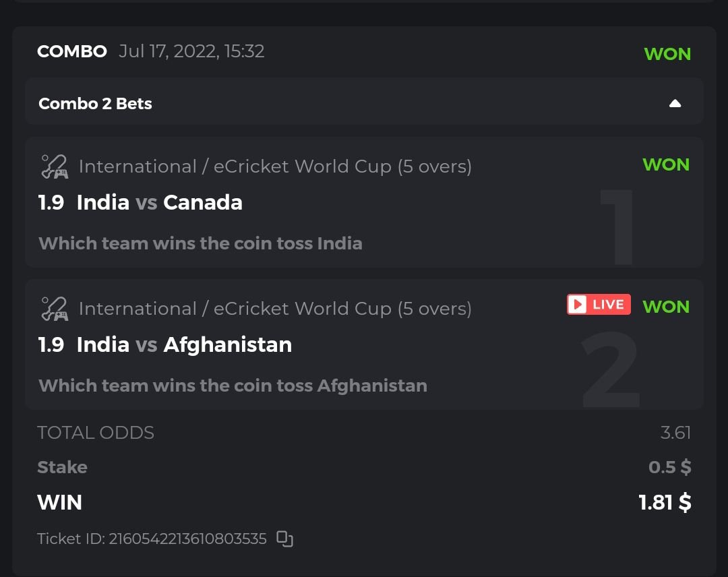
Task: Click WON status for India vs Canada
Action: [666, 164]
